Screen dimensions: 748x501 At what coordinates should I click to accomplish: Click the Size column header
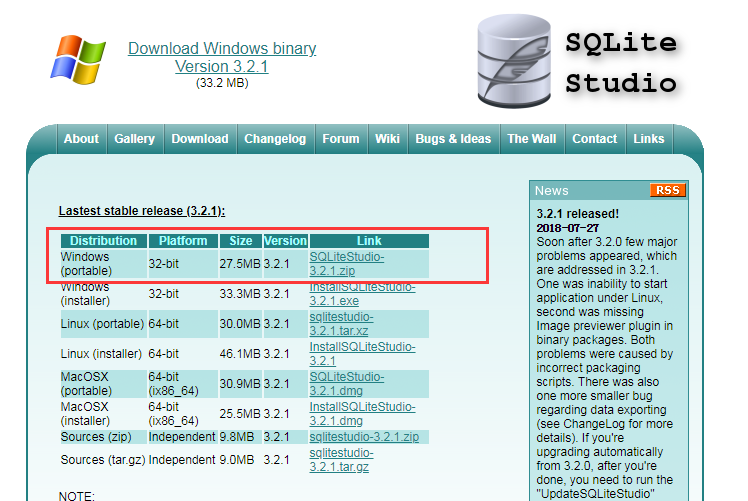click(240, 240)
